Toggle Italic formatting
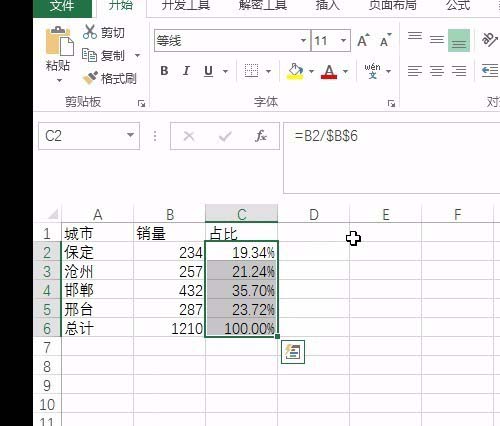500x426 pixels. (186, 71)
